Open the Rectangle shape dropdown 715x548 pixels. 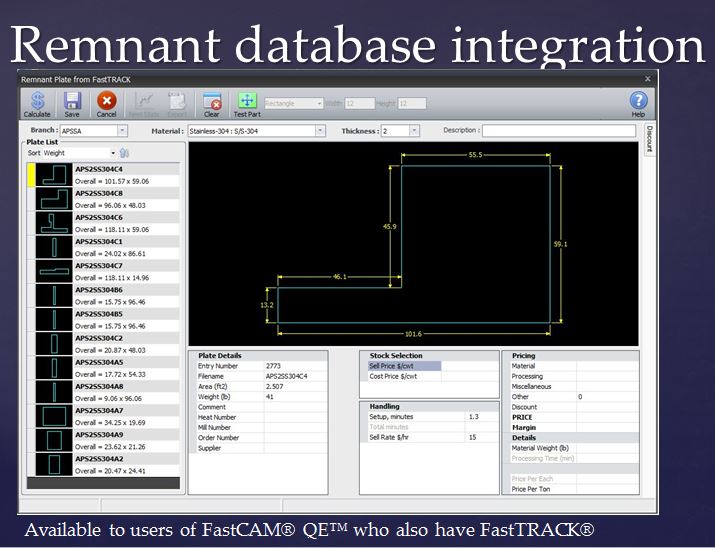click(319, 103)
